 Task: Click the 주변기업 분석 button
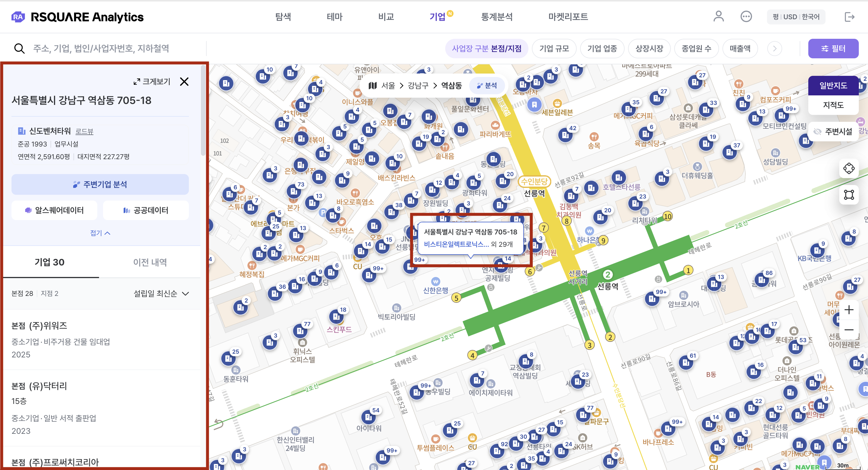100,184
